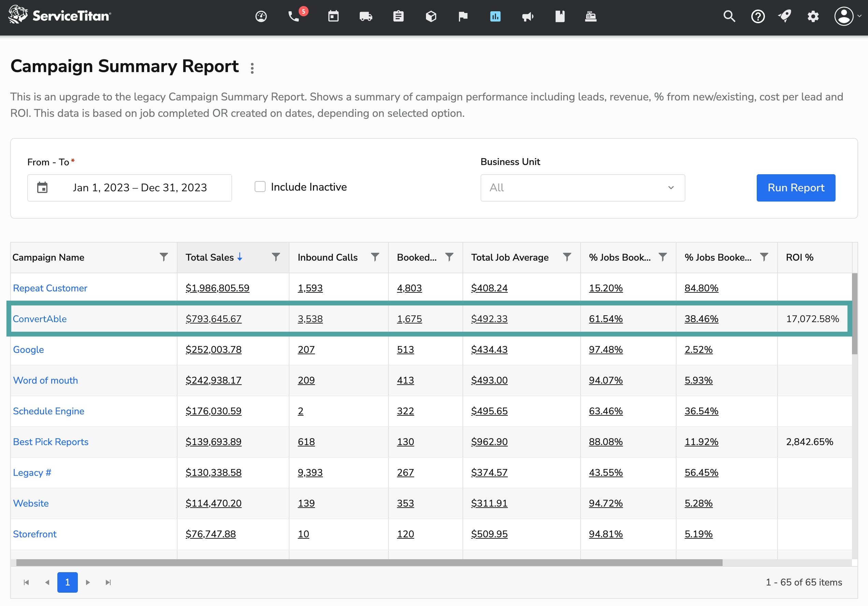Open the Schedule Engine campaign link
The image size is (868, 606).
(x=48, y=411)
